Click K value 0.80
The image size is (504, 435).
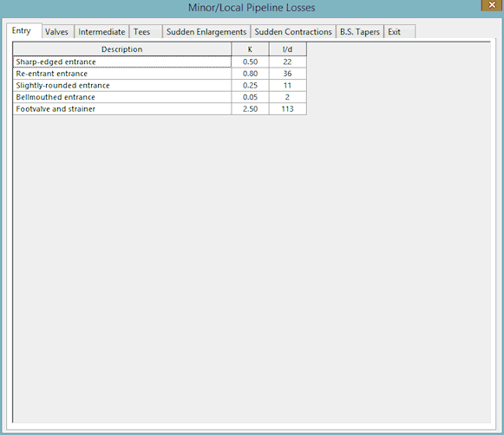point(250,74)
